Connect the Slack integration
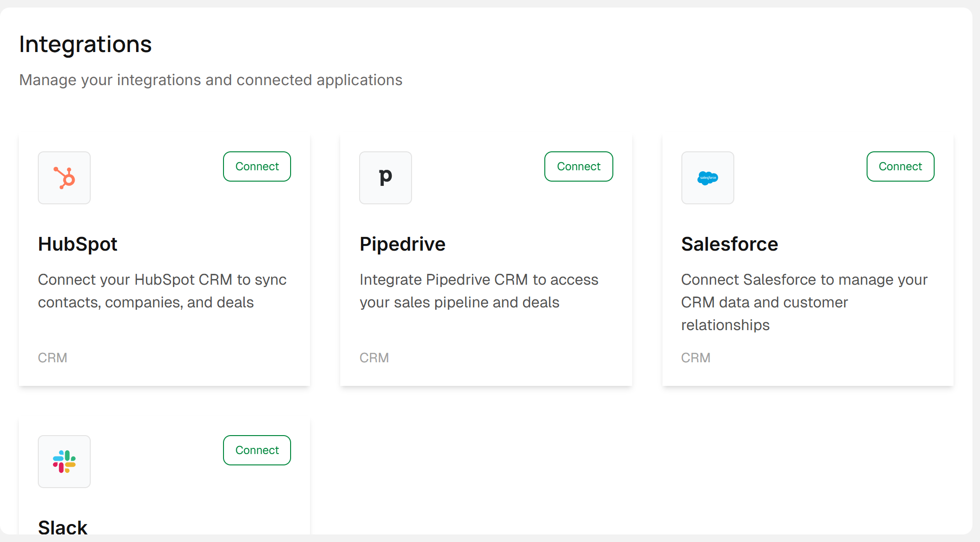The width and height of the screenshot is (980, 542). 257,450
